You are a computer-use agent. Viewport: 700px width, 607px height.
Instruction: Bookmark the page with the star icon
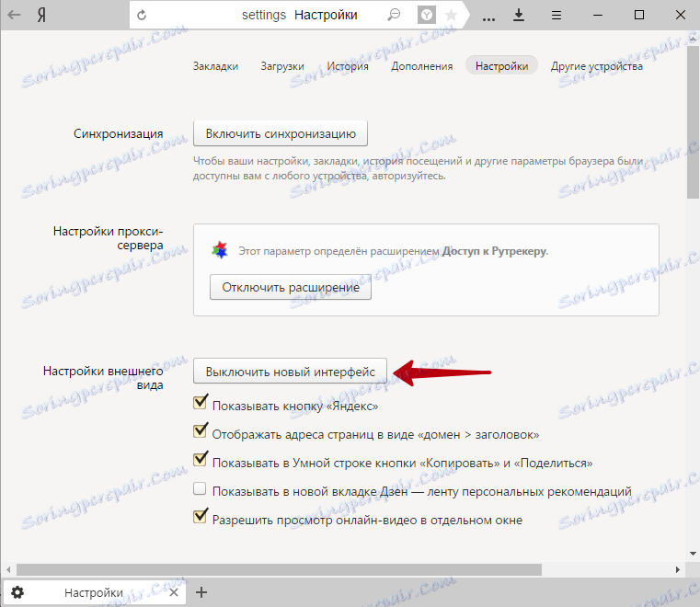(452, 16)
